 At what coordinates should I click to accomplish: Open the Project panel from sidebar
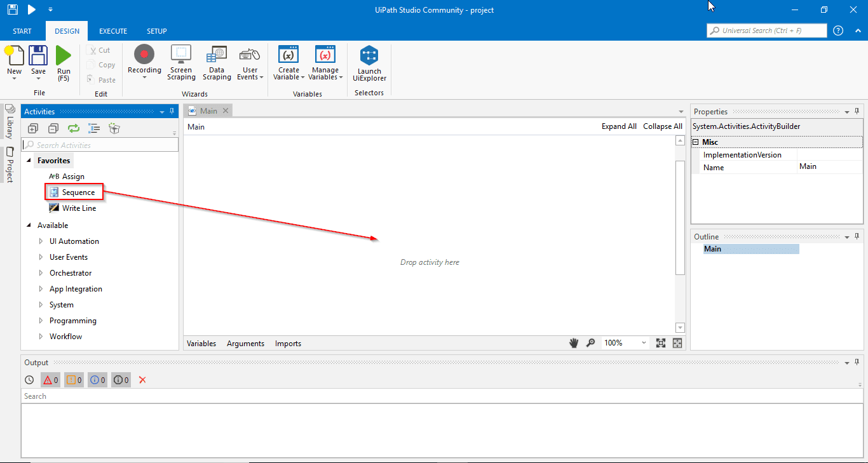[x=10, y=163]
